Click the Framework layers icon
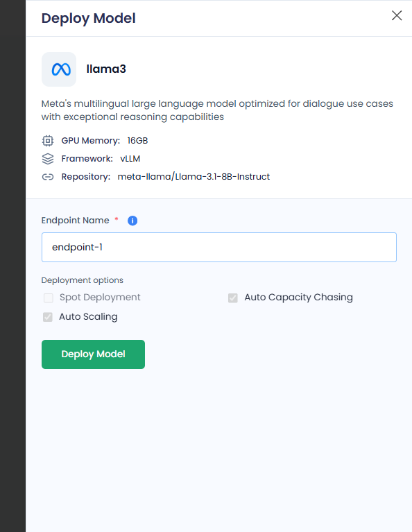The width and height of the screenshot is (412, 532). [x=48, y=159]
